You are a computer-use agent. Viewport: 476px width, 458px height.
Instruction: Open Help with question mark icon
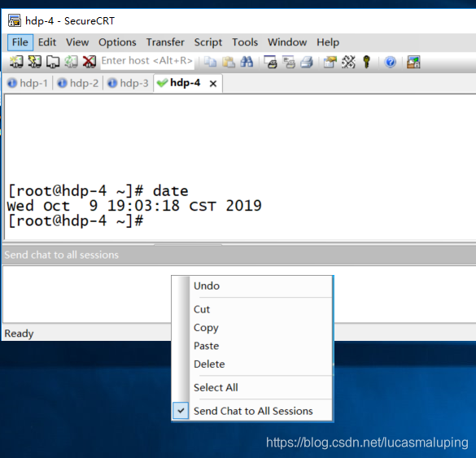click(x=390, y=62)
